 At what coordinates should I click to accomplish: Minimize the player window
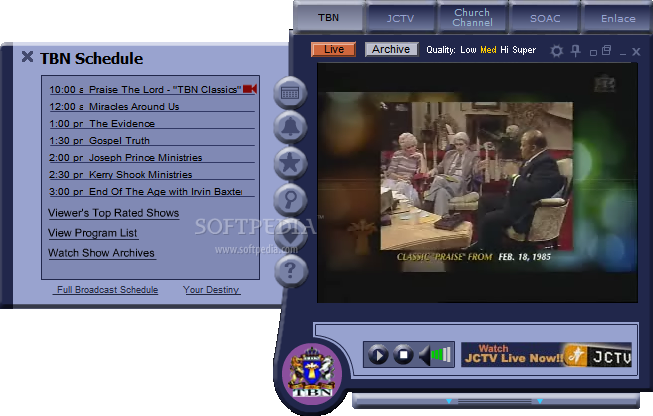(623, 53)
